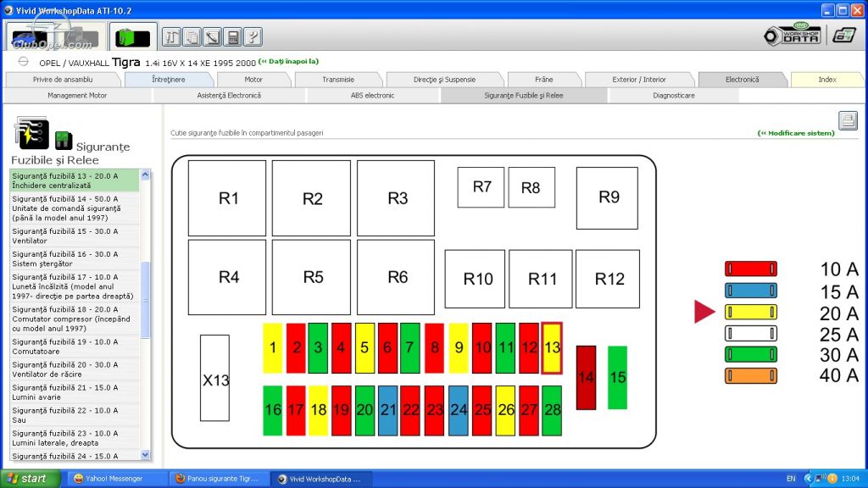Select Siguranță fuzibilă 13 Închidere centralizată
Image resolution: width=868 pixels, height=488 pixels.
(x=75, y=180)
